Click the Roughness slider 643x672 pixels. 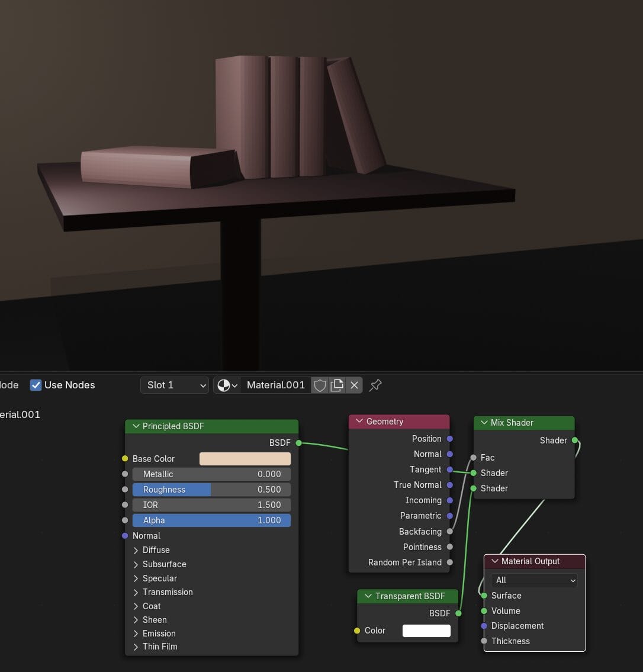click(211, 490)
